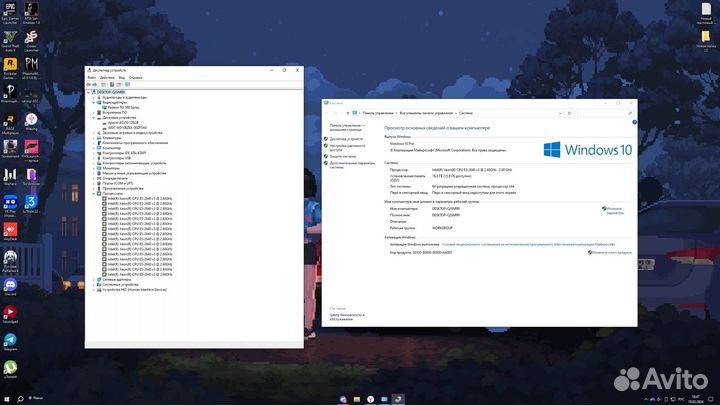Viewport: 720px width, 405px height.
Task: Click refresh button beside System address bar
Action: pyautogui.click(x=569, y=113)
